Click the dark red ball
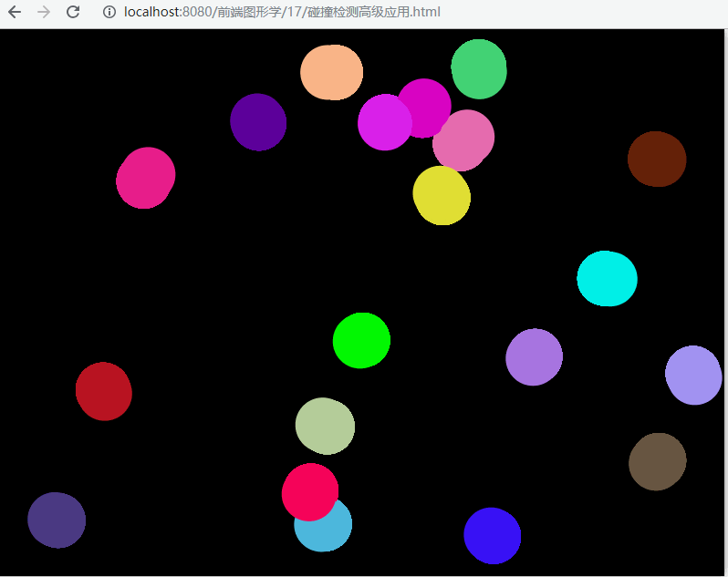 coord(104,391)
